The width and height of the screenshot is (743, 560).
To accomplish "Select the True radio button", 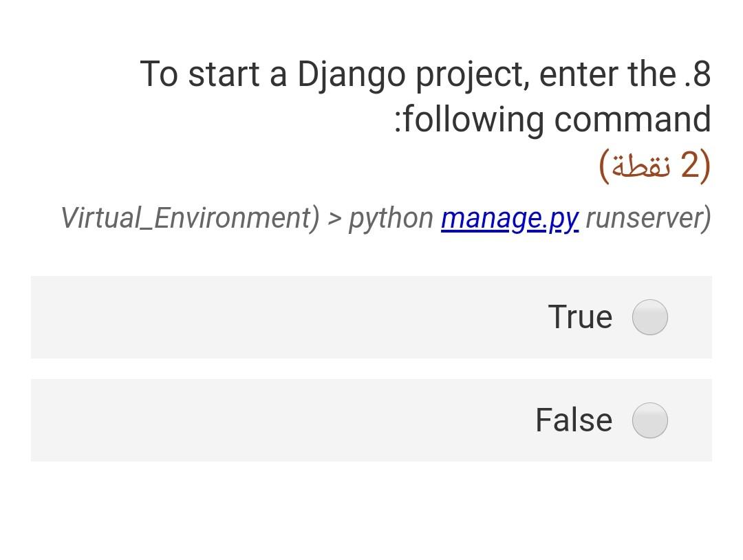I will pyautogui.click(x=649, y=317).
